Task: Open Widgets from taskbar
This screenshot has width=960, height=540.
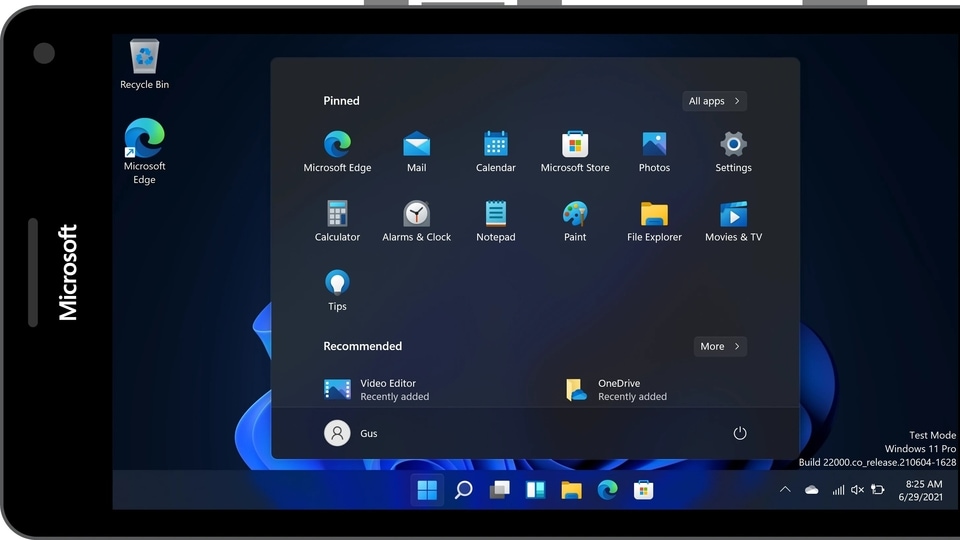Action: pyautogui.click(x=536, y=490)
